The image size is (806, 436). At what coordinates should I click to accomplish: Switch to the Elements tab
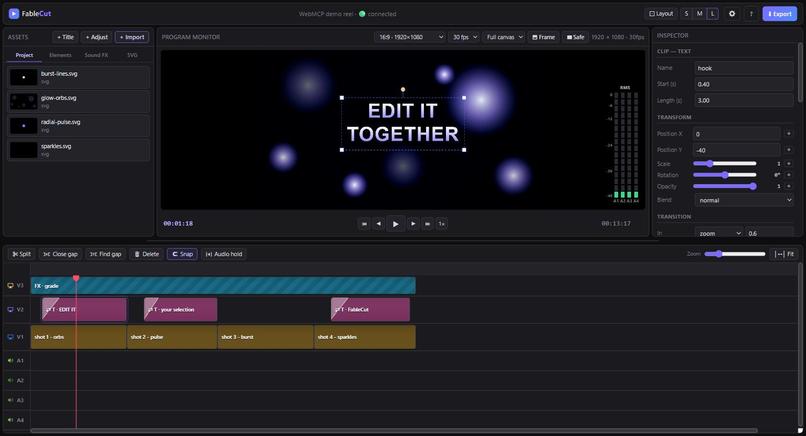(60, 55)
